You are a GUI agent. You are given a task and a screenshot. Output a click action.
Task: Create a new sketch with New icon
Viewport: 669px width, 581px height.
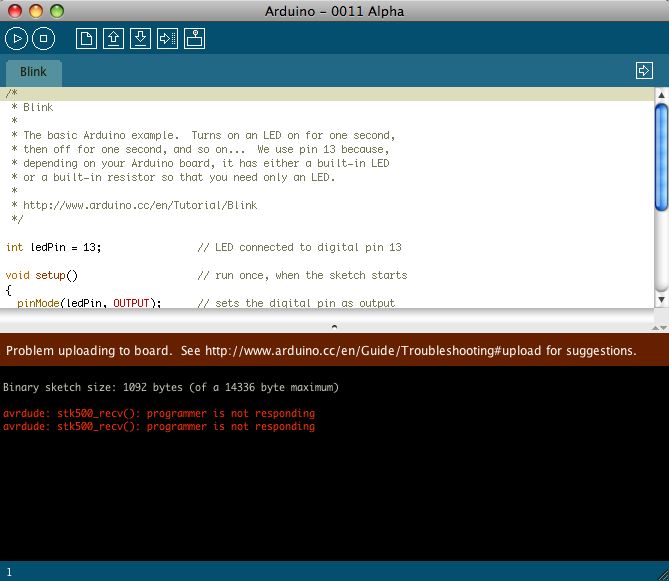point(88,39)
